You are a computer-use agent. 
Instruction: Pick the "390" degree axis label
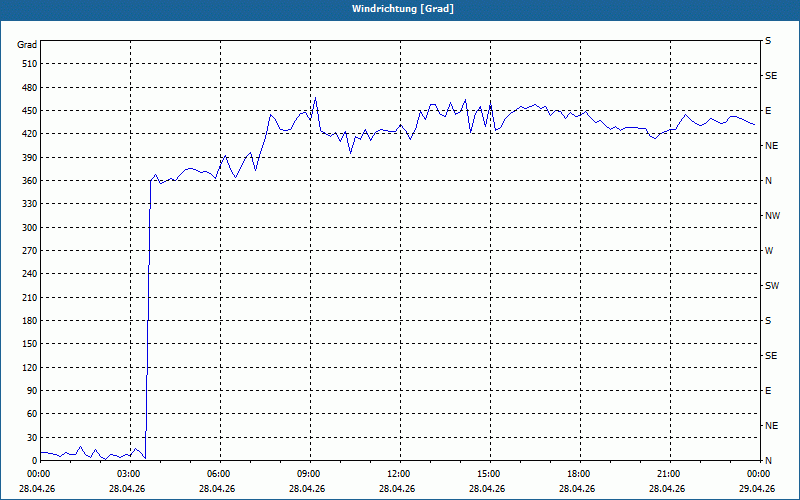[x=30, y=157]
